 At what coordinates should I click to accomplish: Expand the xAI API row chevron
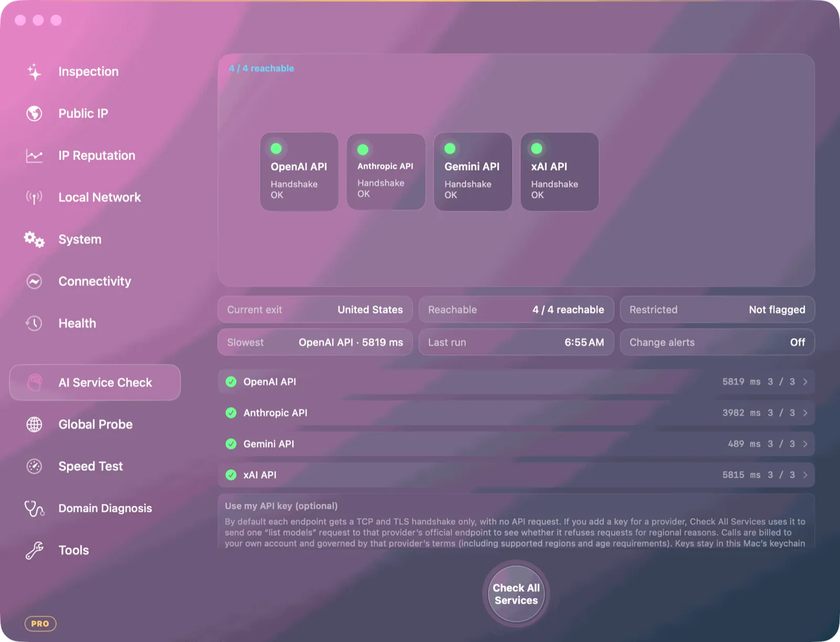click(x=805, y=475)
